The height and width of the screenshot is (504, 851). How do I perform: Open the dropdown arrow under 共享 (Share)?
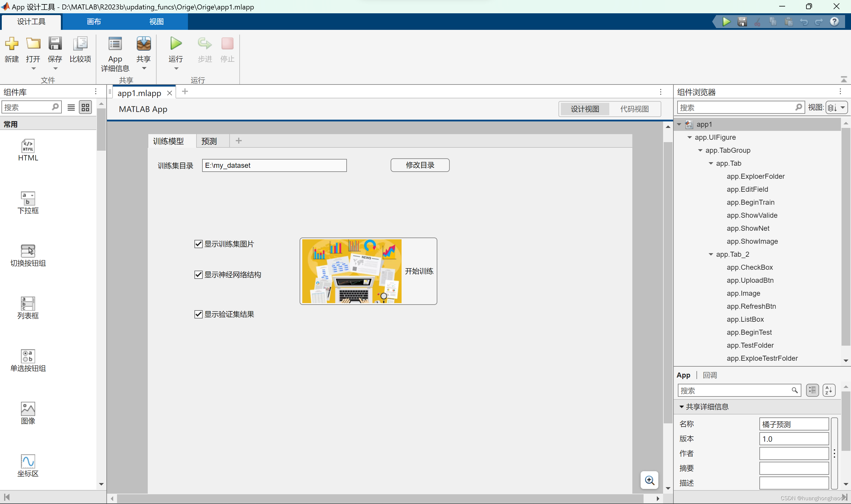click(144, 68)
